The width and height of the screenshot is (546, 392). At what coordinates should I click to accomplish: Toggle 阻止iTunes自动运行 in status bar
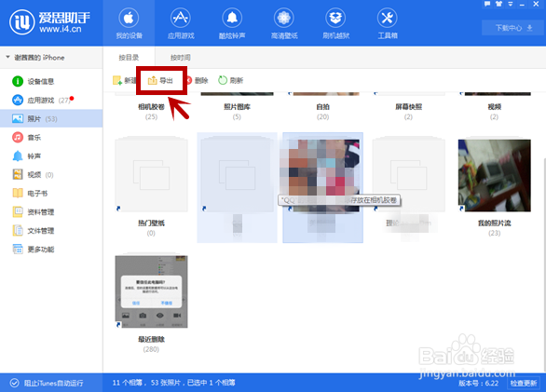pos(47,383)
